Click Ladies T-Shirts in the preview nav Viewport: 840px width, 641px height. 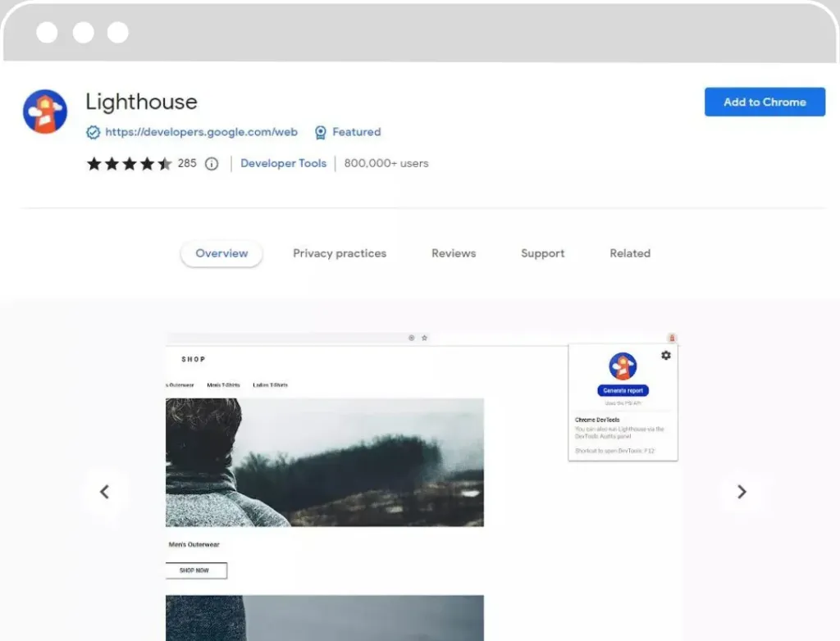point(270,385)
